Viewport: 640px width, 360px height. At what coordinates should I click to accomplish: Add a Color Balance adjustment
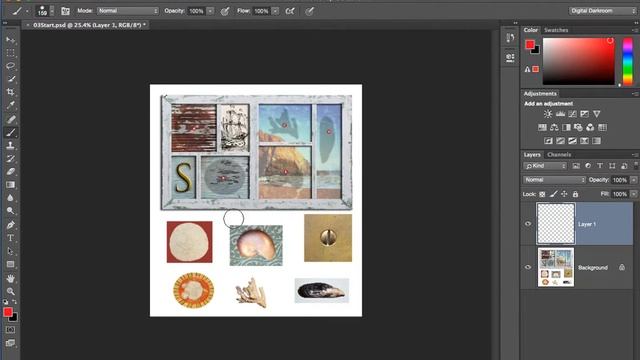554,127
